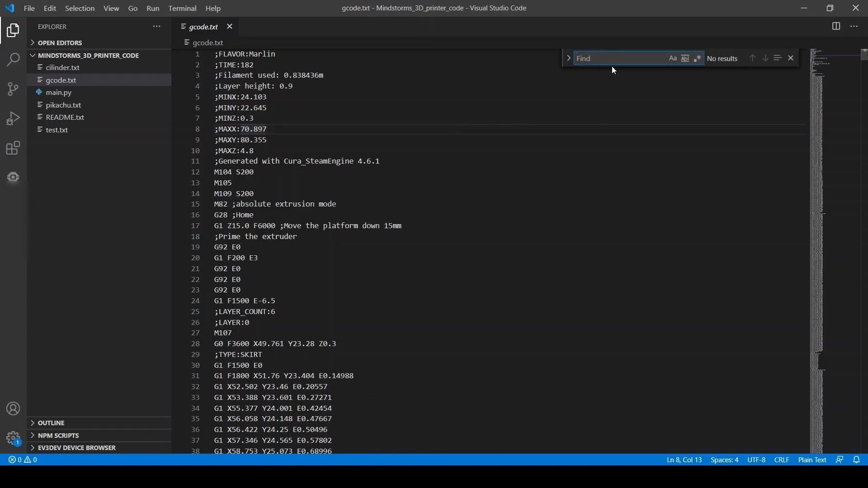Click the vertical scrollbar thumb
868x488 pixels.
click(864, 55)
